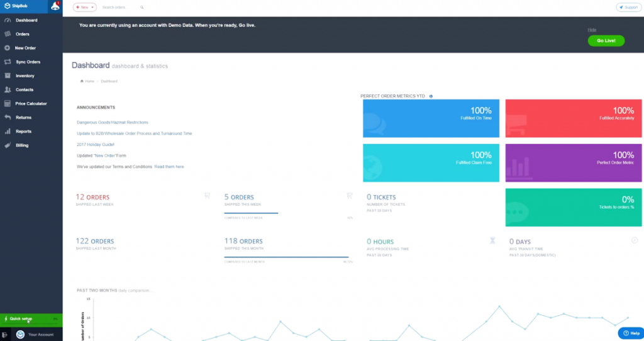Click the Sync Orders icon in sidebar
Image resolution: width=644 pixels, height=341 pixels.
tap(7, 62)
